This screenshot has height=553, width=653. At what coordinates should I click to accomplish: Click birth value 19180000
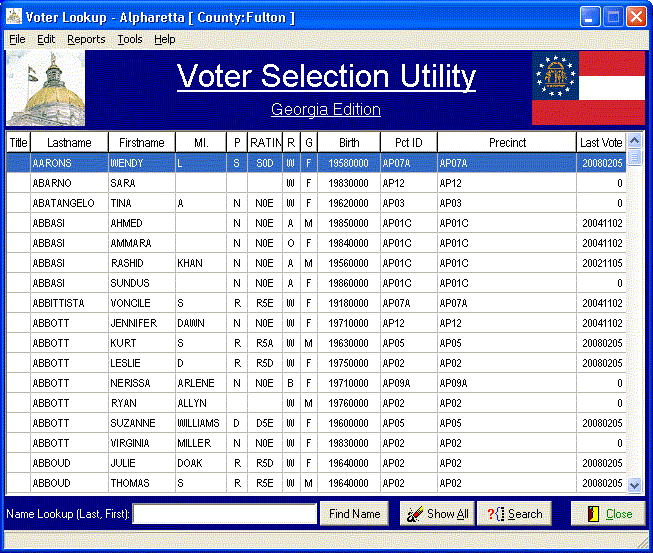coord(349,303)
